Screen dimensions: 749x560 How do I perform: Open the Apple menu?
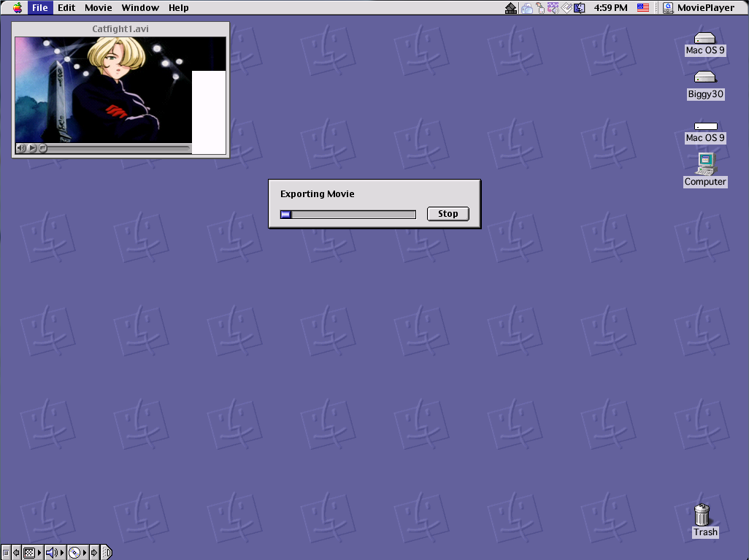coord(17,8)
